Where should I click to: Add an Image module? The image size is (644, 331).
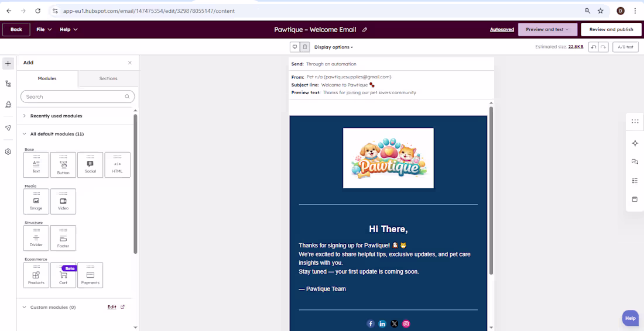tap(36, 201)
